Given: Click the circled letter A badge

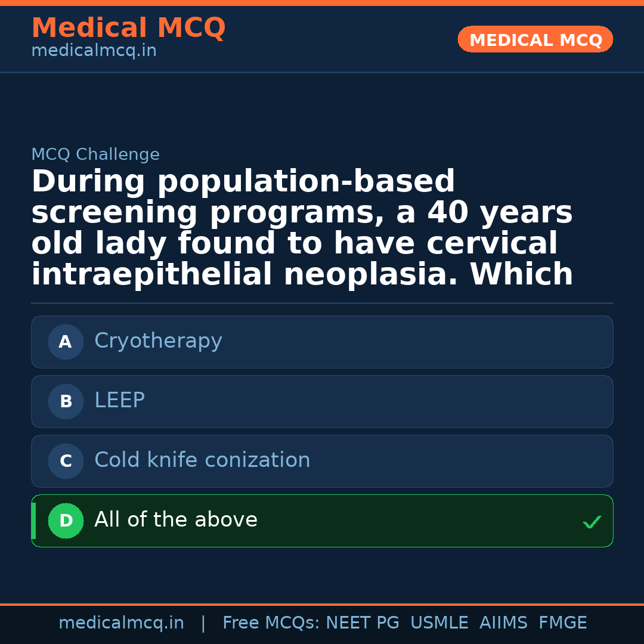Looking at the screenshot, I should pos(66,342).
